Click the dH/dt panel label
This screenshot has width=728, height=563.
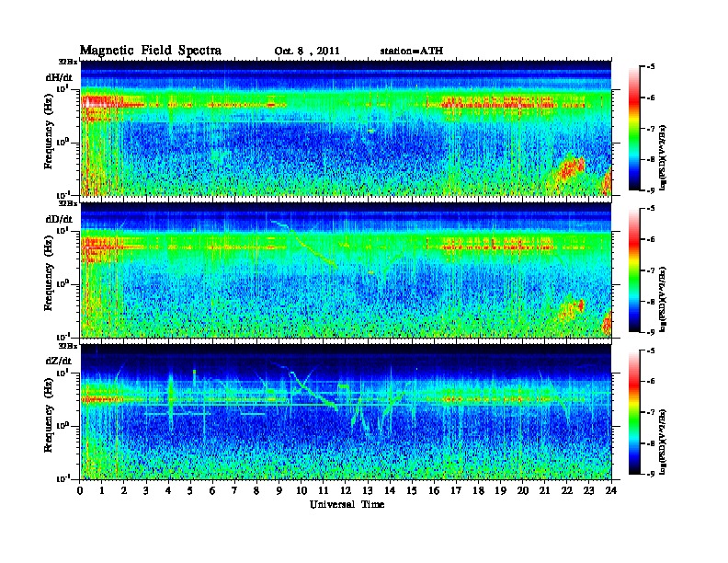(59, 78)
